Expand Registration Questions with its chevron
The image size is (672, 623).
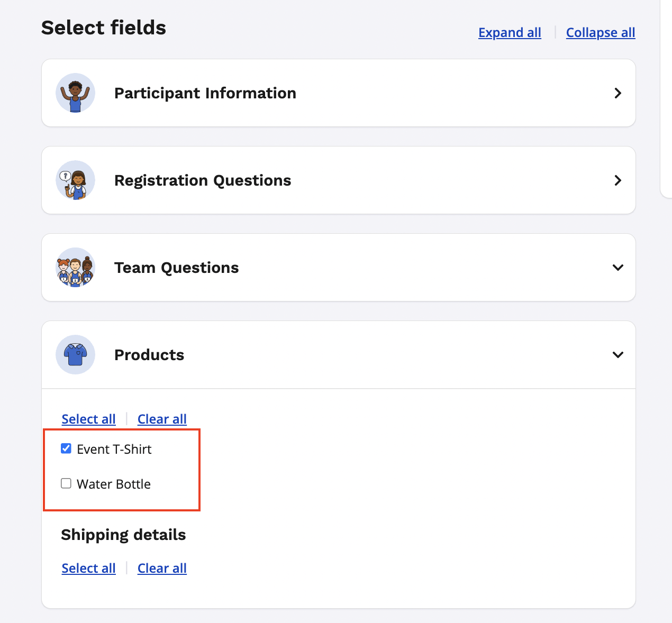617,180
